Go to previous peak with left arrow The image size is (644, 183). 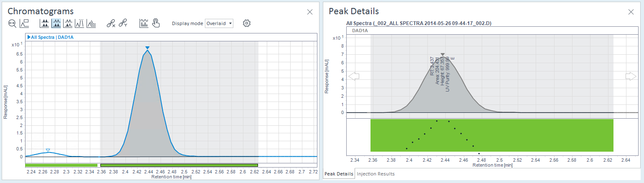tap(354, 76)
